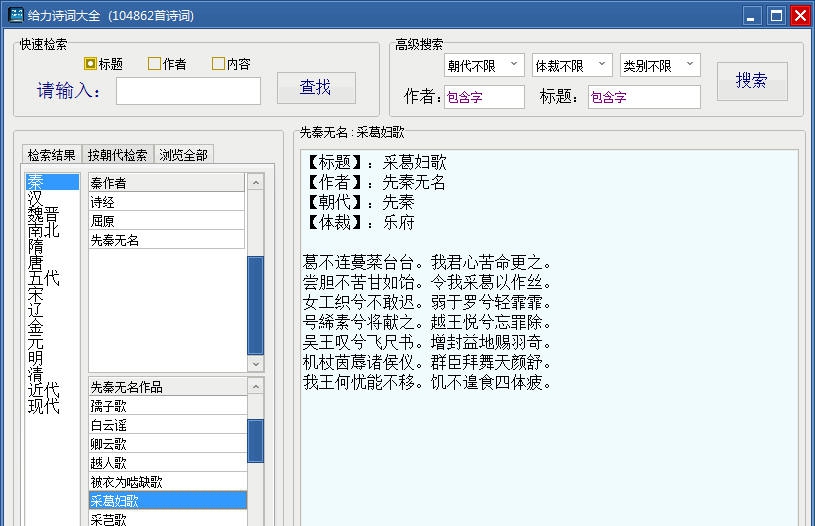Select 现代 in the dynasty list
Screen dimensions: 815x526
[x=52, y=406]
